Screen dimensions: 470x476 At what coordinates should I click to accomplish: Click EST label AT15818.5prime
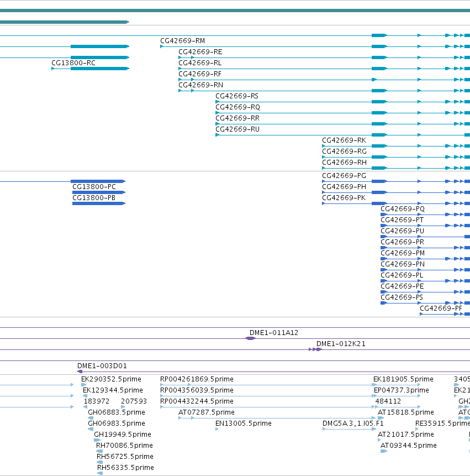406,412
